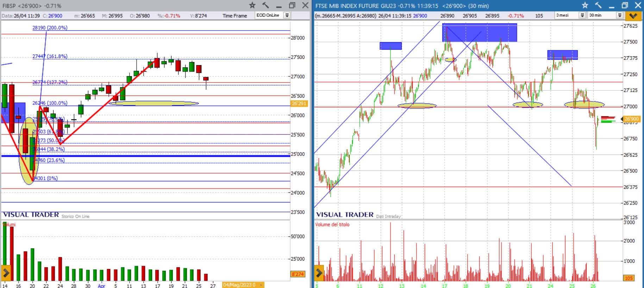Click the 26774 (127.2%) Fibonacci label
Screen dimensions: 644x288
point(50,82)
